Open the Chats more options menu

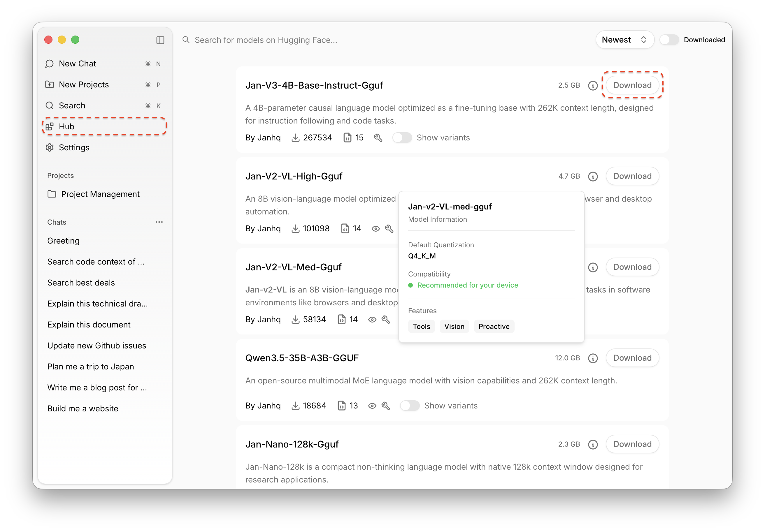pyautogui.click(x=159, y=222)
